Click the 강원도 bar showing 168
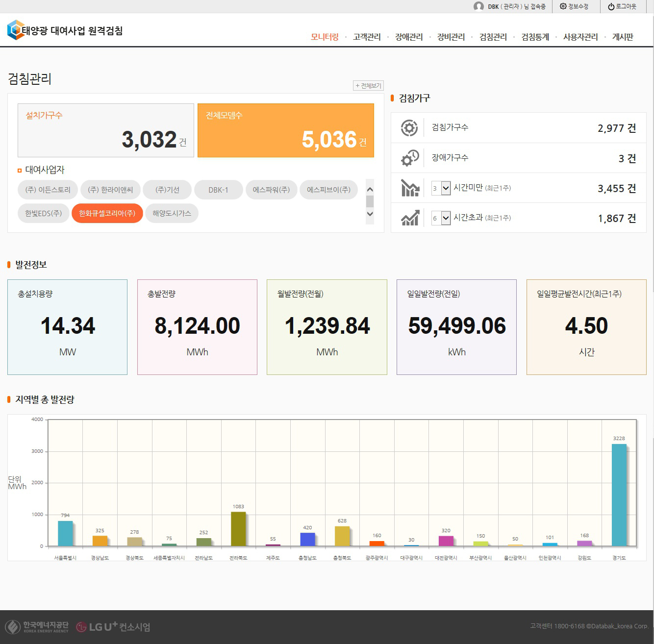Screen dimensions: 654x644 click(584, 543)
